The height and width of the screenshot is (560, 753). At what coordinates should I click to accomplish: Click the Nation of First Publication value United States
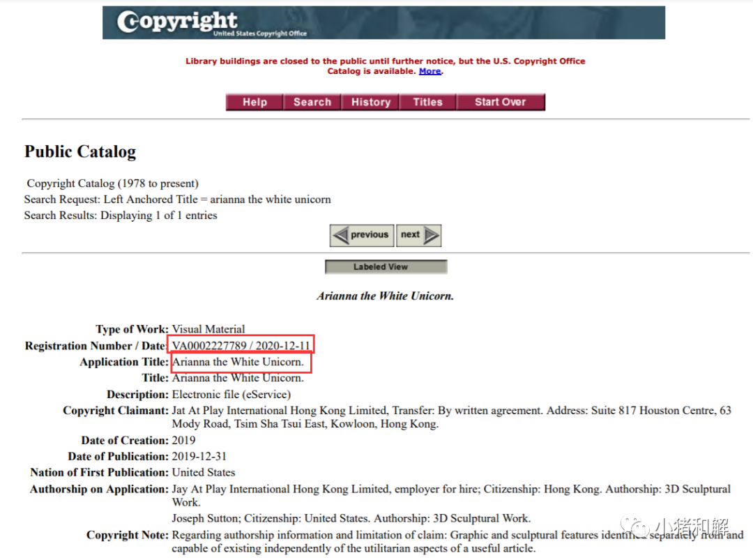coord(204,473)
